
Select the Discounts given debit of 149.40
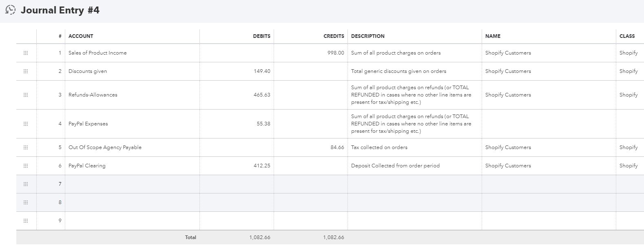point(237,71)
